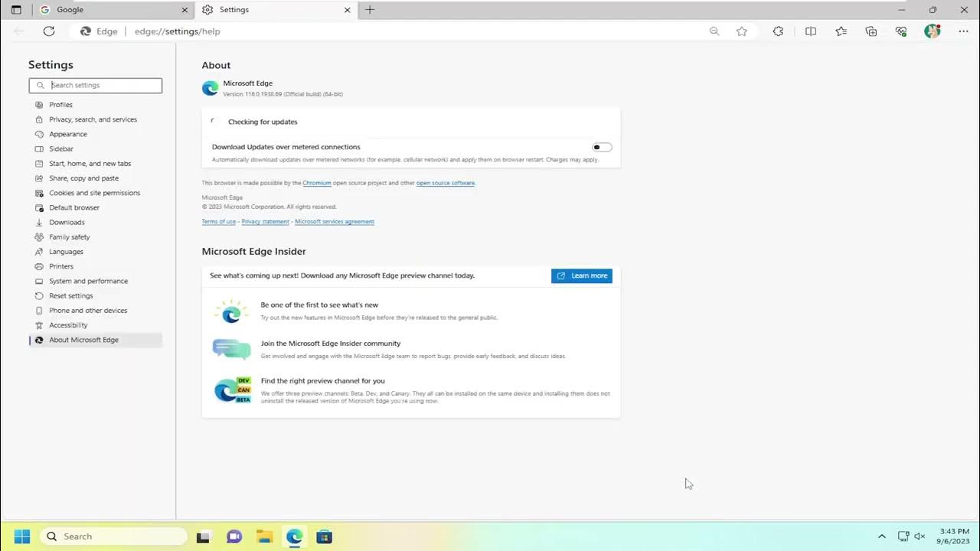
Task: Click the Microsoft Edge logo in About
Action: tap(210, 88)
